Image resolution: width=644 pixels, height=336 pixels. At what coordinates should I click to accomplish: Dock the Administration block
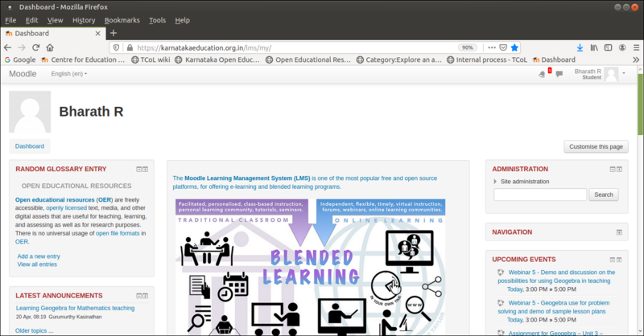pos(619,170)
